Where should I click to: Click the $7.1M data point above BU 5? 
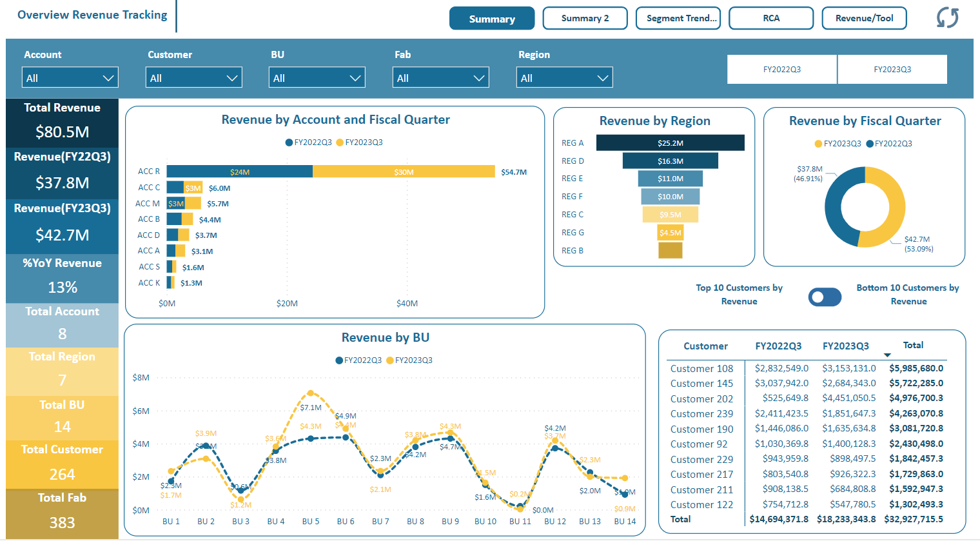pos(311,393)
